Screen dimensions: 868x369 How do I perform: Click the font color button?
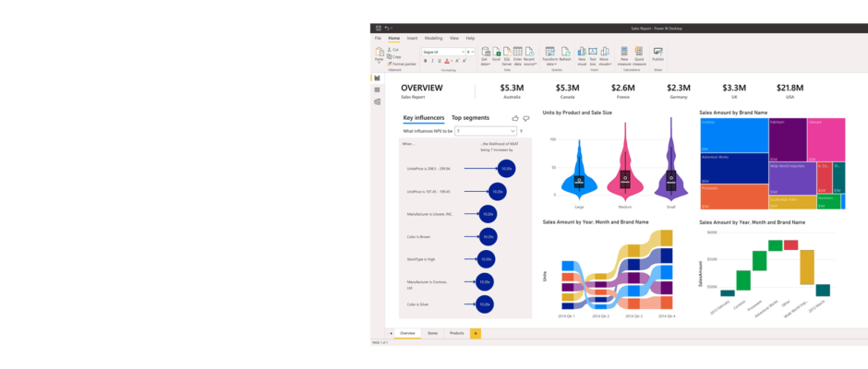point(447,61)
